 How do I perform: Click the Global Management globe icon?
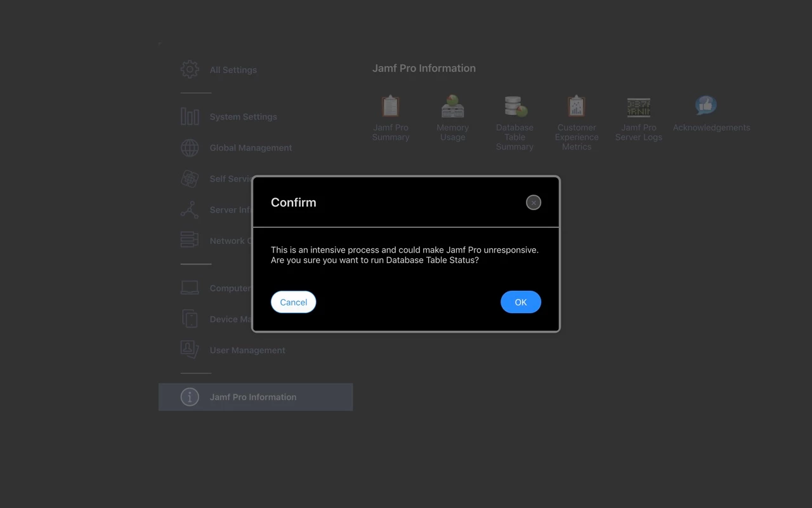coord(190,147)
